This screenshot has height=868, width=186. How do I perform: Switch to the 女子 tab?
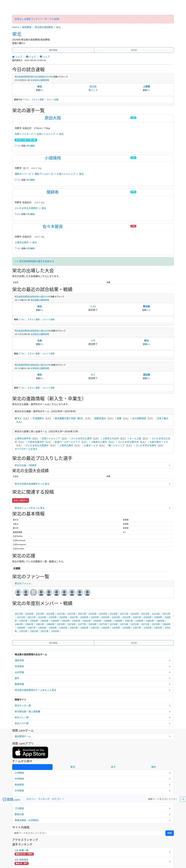click(x=113, y=767)
